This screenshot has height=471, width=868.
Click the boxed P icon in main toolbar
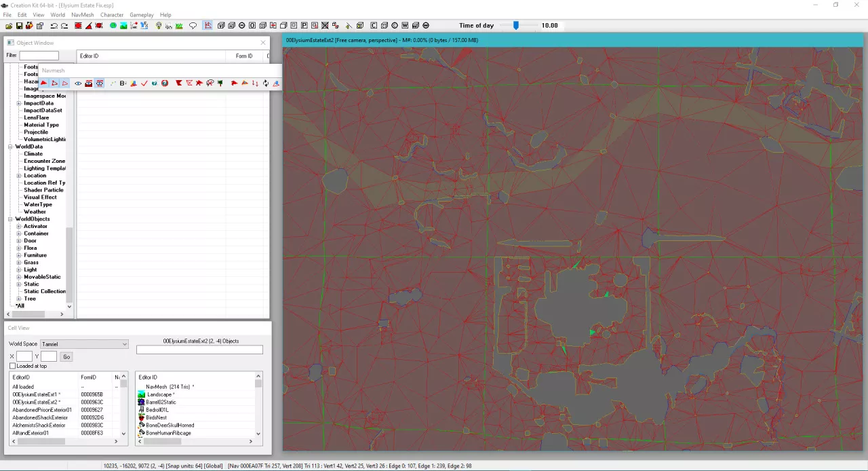tap(304, 26)
